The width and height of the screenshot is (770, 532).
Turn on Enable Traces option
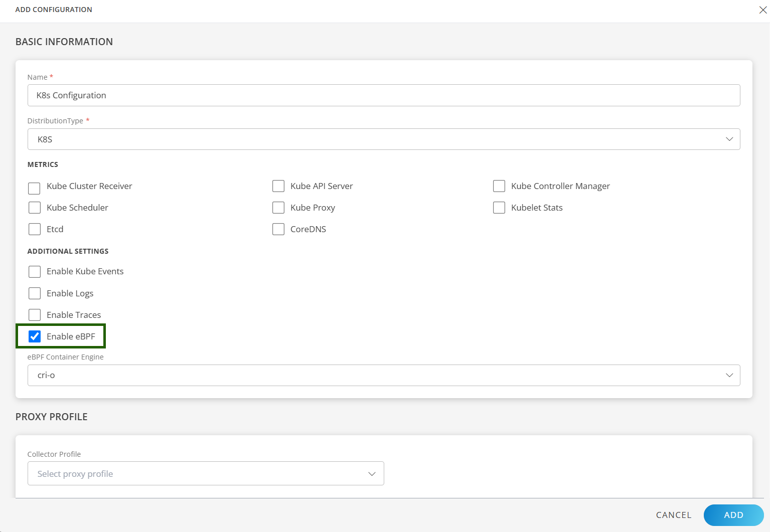(35, 315)
